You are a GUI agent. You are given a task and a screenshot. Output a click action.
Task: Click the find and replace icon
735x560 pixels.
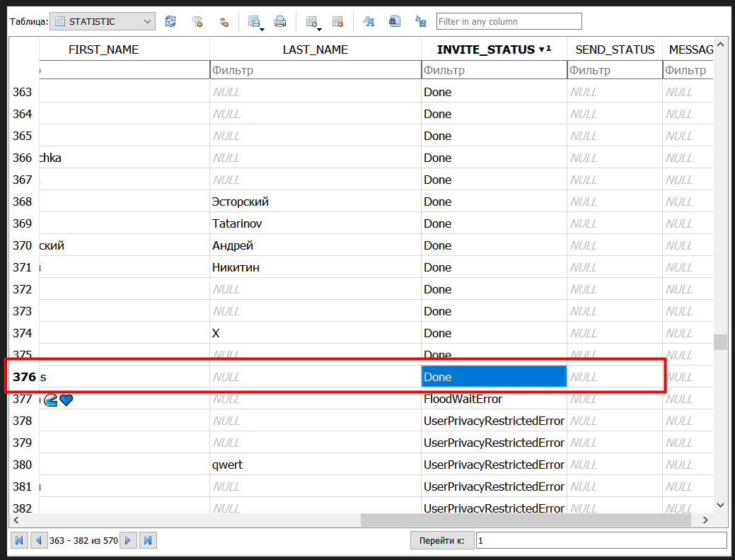pyautogui.click(x=421, y=22)
